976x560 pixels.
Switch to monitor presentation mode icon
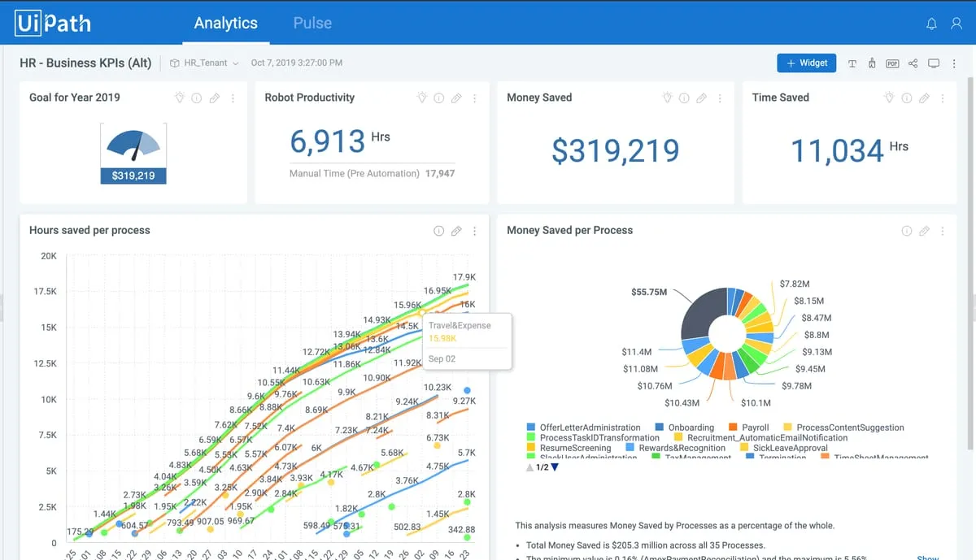pos(934,63)
